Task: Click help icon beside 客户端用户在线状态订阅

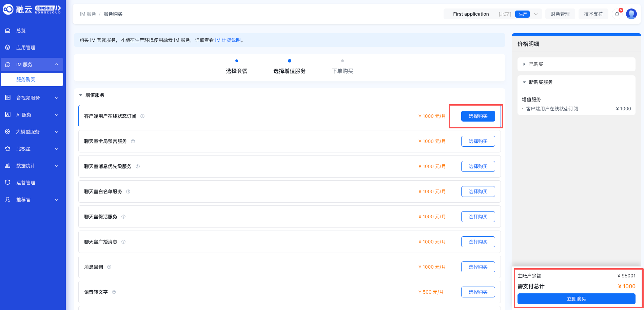Action: point(142,116)
